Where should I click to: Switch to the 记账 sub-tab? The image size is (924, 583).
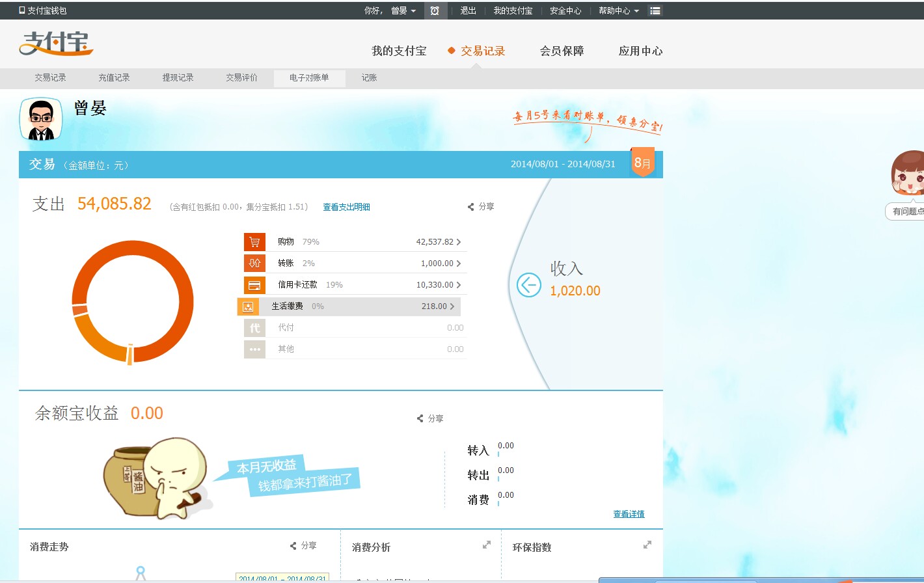pos(370,78)
